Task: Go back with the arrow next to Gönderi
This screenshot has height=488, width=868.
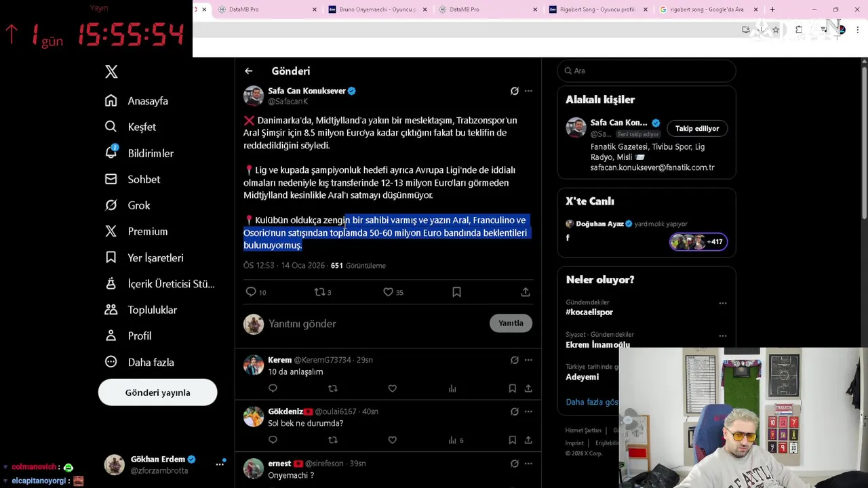Action: point(249,71)
